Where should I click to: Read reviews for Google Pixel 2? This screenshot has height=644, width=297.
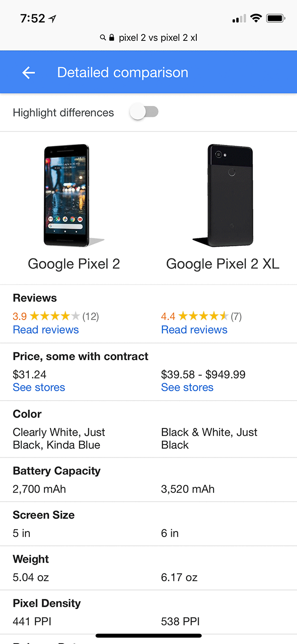pos(46,330)
